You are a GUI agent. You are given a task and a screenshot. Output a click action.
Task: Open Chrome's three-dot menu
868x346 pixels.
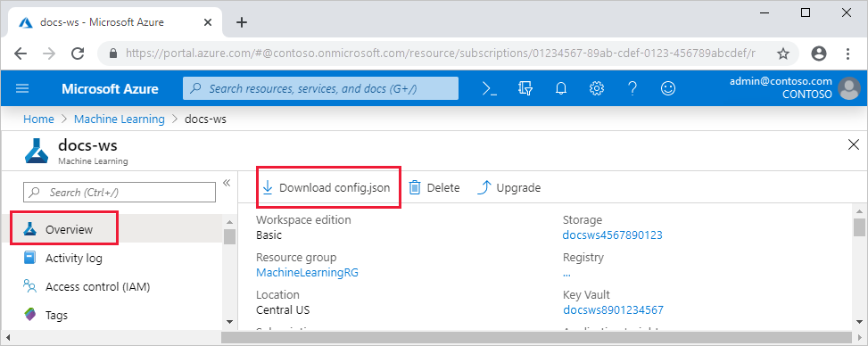[848, 54]
